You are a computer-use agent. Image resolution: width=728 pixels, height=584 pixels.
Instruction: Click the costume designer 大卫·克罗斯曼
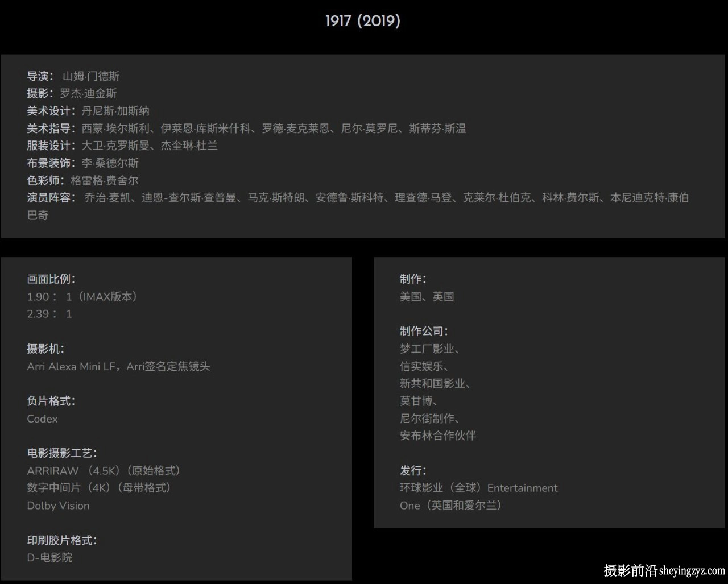115,146
